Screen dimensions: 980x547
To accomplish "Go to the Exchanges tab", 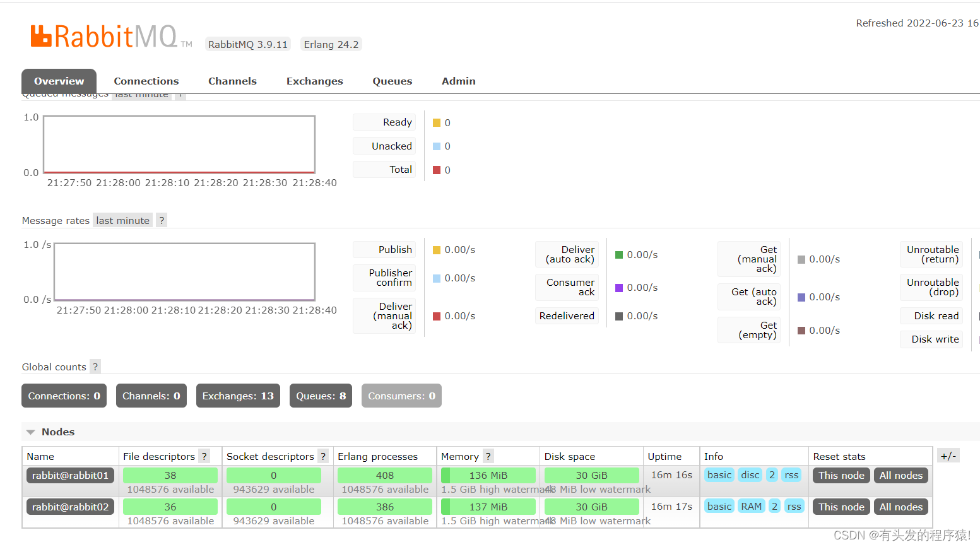I will click(314, 81).
